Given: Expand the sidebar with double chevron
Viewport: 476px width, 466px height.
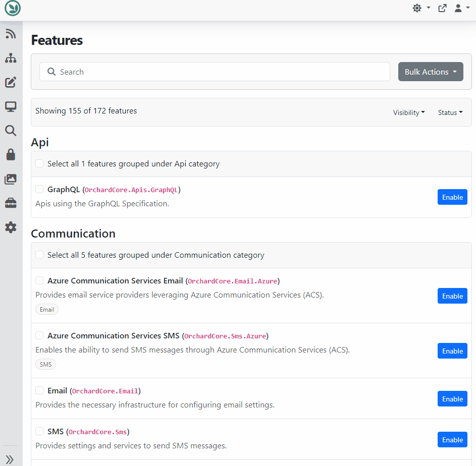Looking at the screenshot, I should click(x=10, y=459).
